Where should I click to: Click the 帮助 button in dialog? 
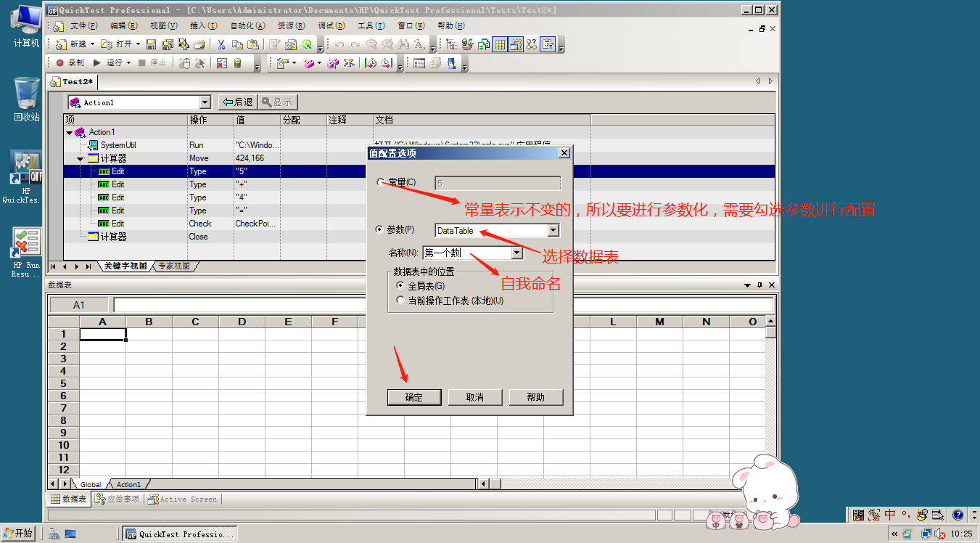(536, 397)
